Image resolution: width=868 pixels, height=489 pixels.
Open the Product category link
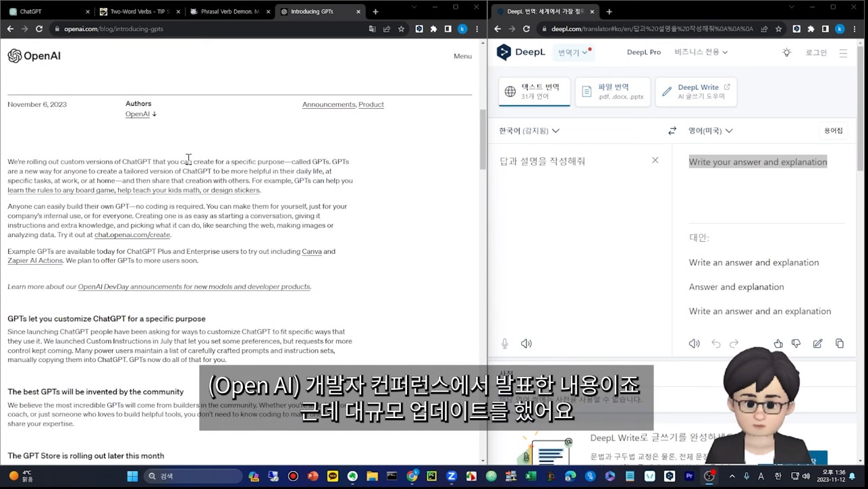click(371, 105)
